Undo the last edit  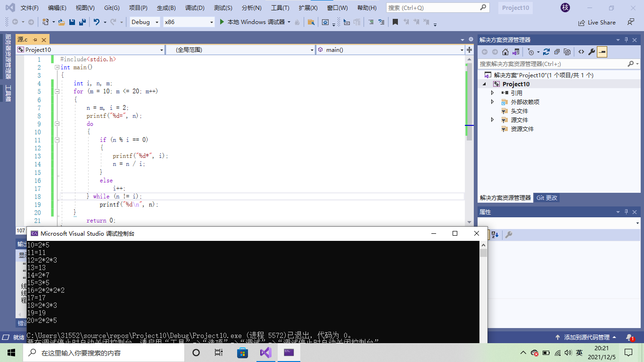(97, 22)
